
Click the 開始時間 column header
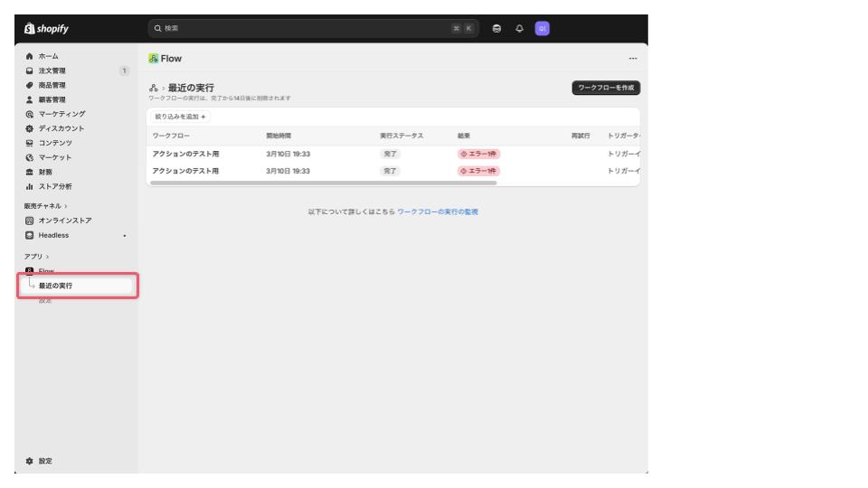click(278, 136)
